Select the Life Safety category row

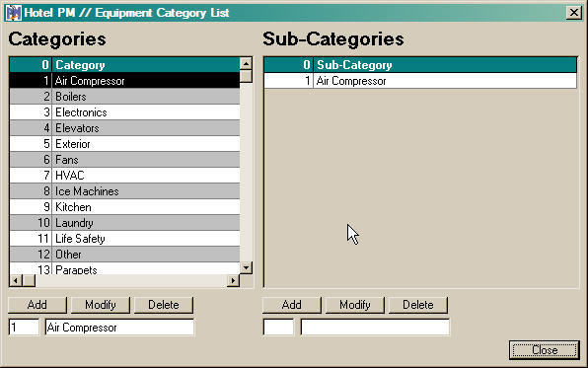coord(124,238)
